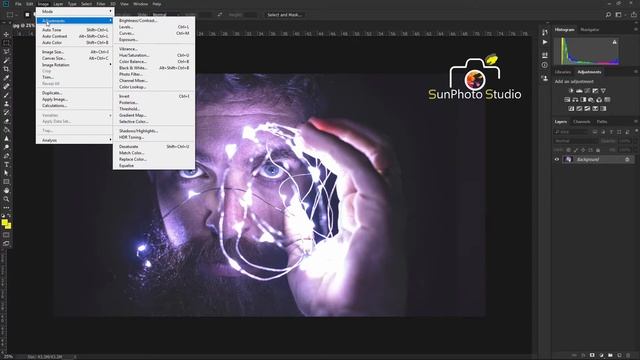640x360 pixels.
Task: Open the Layers blend mode dropdown
Action: pos(576,141)
